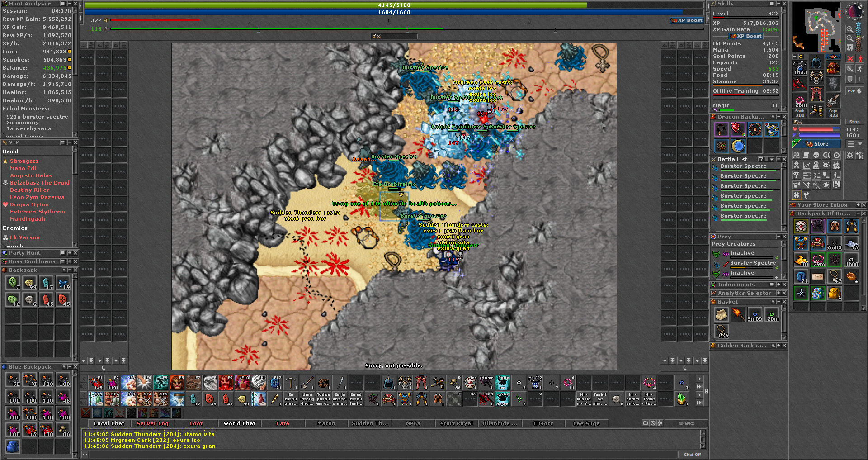Open the Imbuements panel menu

[772, 285]
